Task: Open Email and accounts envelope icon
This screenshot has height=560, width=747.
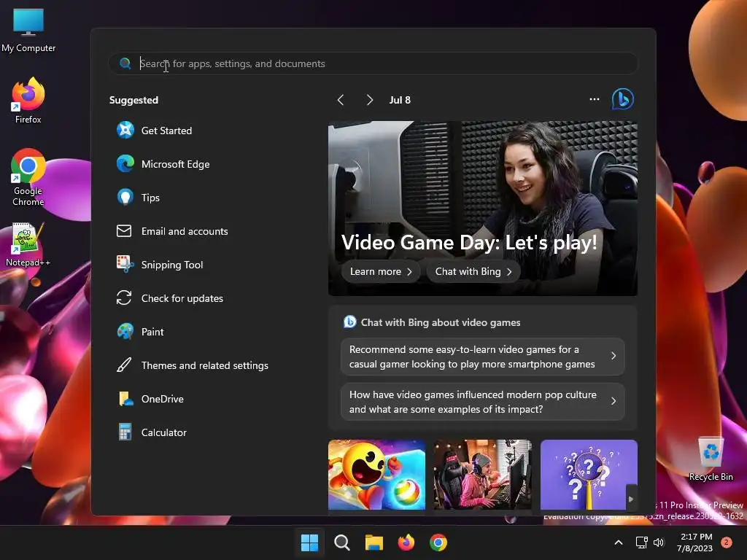Action: [124, 231]
